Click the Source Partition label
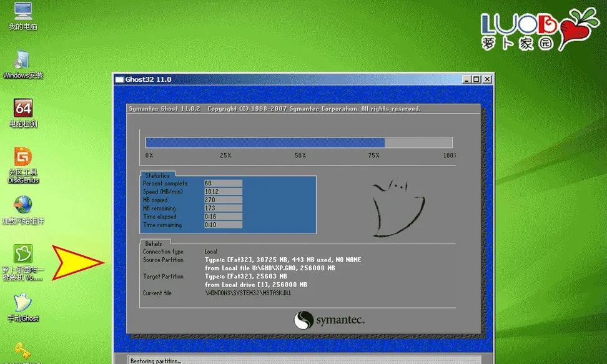Screen dimensions: 607x364 (x=163, y=260)
